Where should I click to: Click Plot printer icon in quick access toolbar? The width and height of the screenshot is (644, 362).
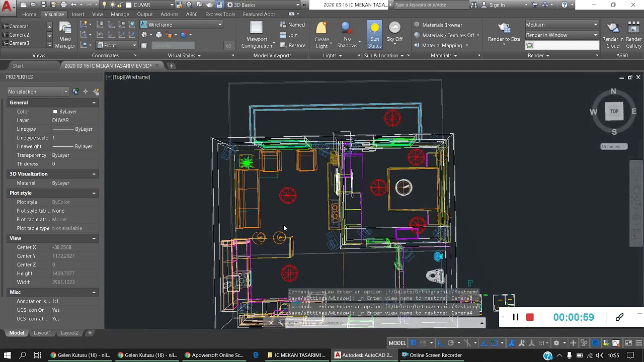pos(63,5)
